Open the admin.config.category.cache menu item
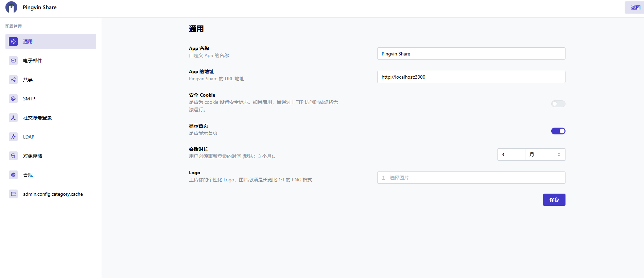Screen dimensions: 644x278 pyautogui.click(x=53, y=194)
